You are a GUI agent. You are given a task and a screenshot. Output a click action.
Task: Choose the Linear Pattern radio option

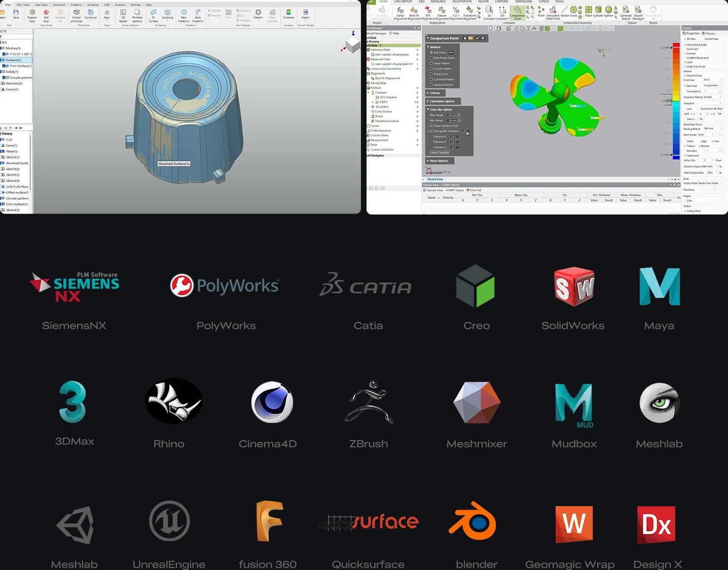(431, 63)
